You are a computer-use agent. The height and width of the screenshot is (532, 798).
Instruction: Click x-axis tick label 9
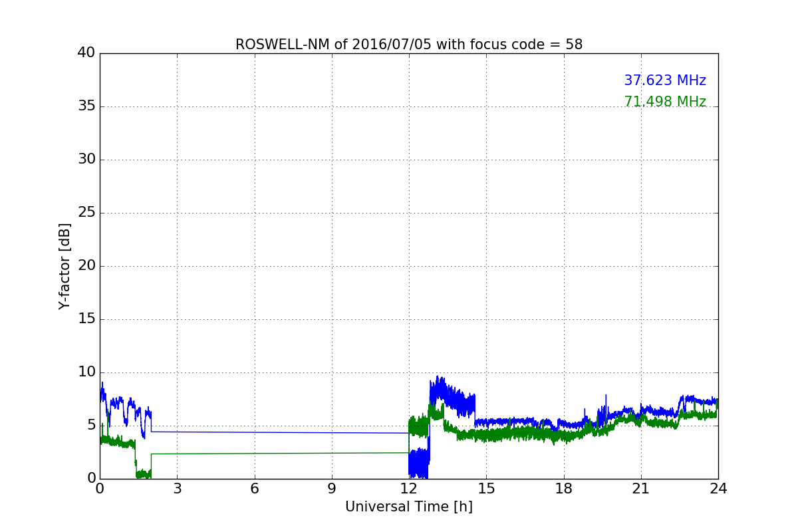332,488
